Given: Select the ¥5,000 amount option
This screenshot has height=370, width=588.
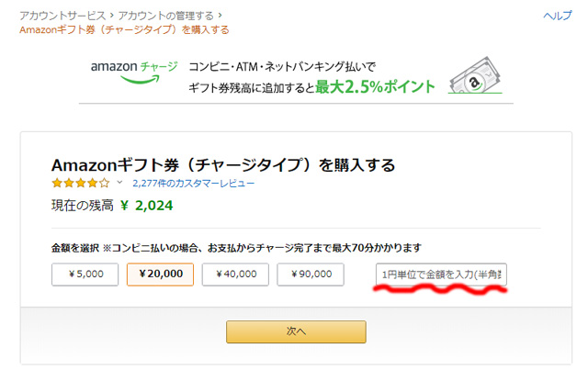Looking at the screenshot, I should [x=85, y=274].
